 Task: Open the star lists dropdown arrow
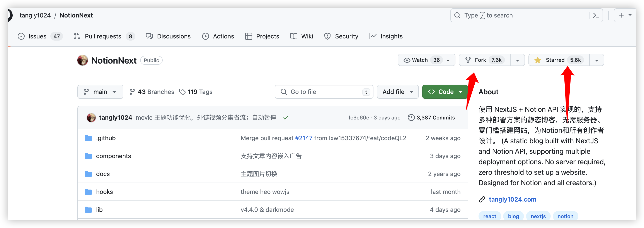point(597,60)
